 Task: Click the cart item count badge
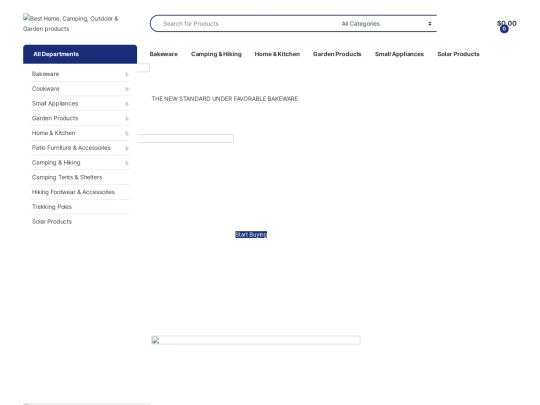[x=504, y=29]
